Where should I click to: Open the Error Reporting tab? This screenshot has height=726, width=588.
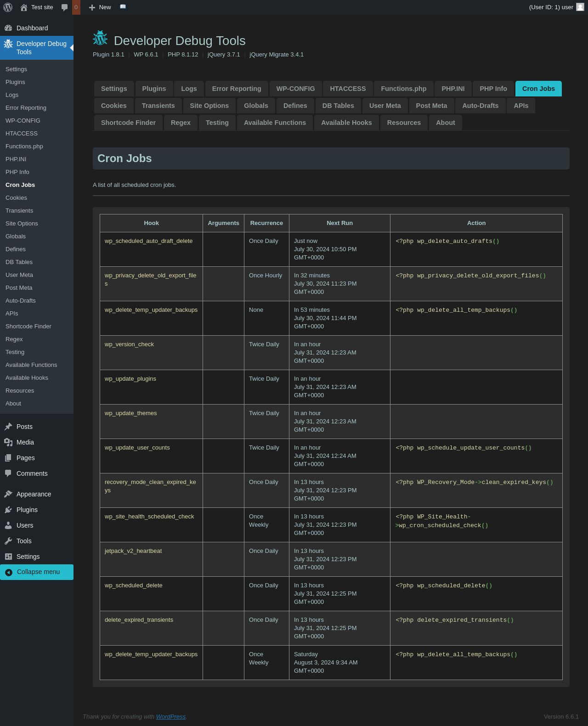tap(236, 89)
